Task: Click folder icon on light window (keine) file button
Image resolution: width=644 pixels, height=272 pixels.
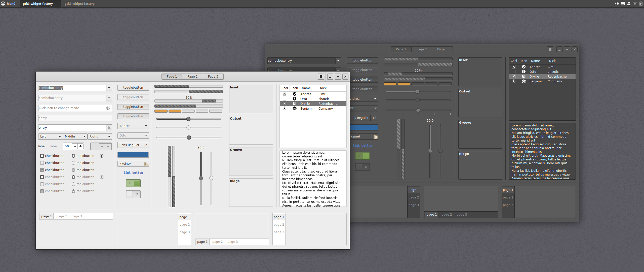Action: coord(146,164)
